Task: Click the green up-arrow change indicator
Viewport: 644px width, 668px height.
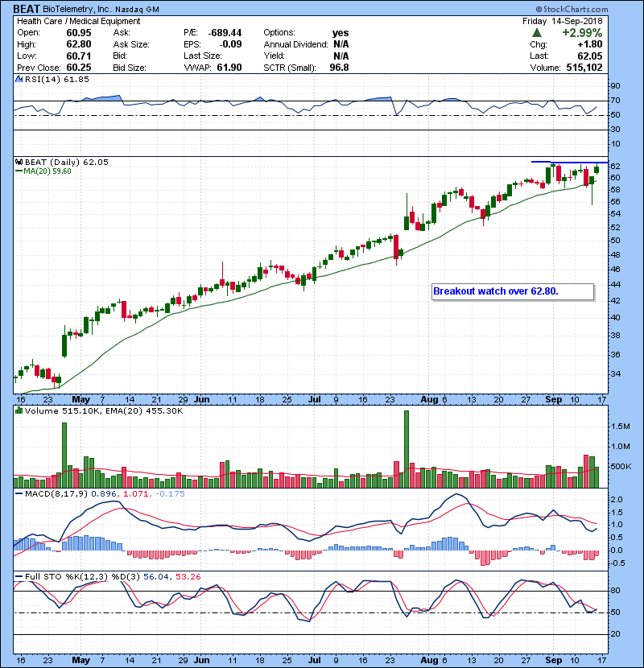Action: pyautogui.click(x=537, y=33)
